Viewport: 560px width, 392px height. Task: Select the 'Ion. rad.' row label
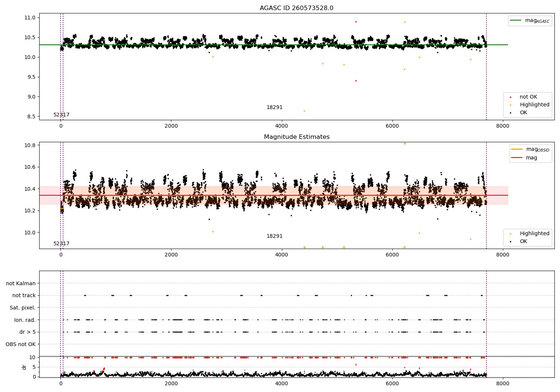click(25, 320)
